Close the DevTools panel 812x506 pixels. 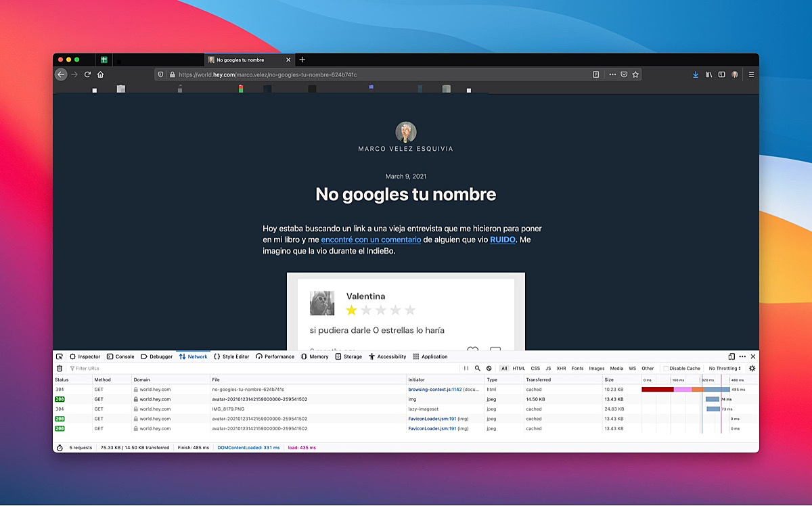[x=753, y=356]
